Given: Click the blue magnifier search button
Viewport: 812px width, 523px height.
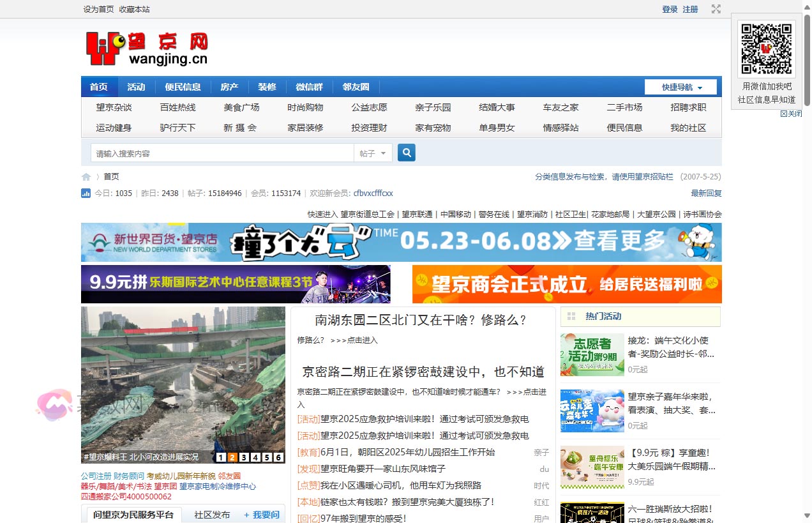Looking at the screenshot, I should coord(407,153).
